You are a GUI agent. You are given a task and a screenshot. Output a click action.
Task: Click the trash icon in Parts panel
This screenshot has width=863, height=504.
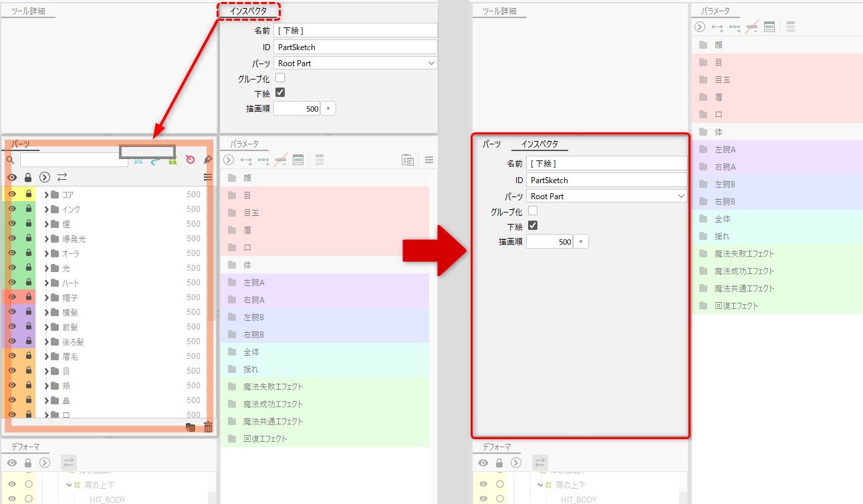pos(208,427)
